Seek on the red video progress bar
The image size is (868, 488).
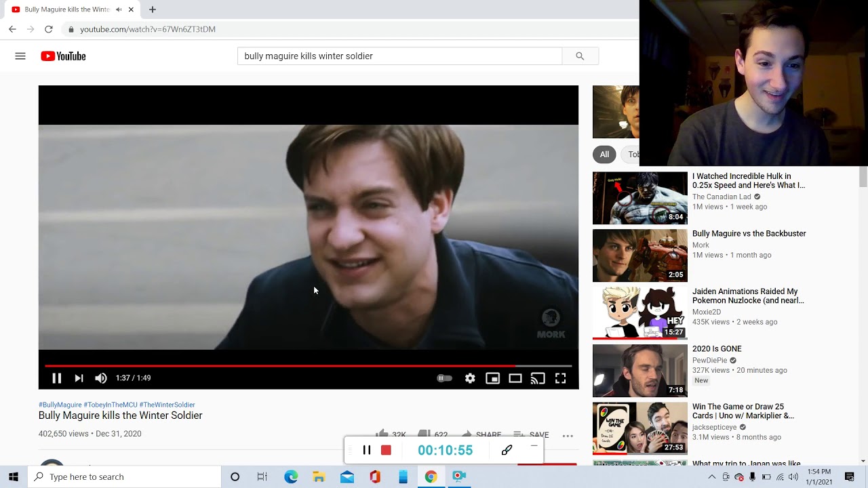[309, 366]
